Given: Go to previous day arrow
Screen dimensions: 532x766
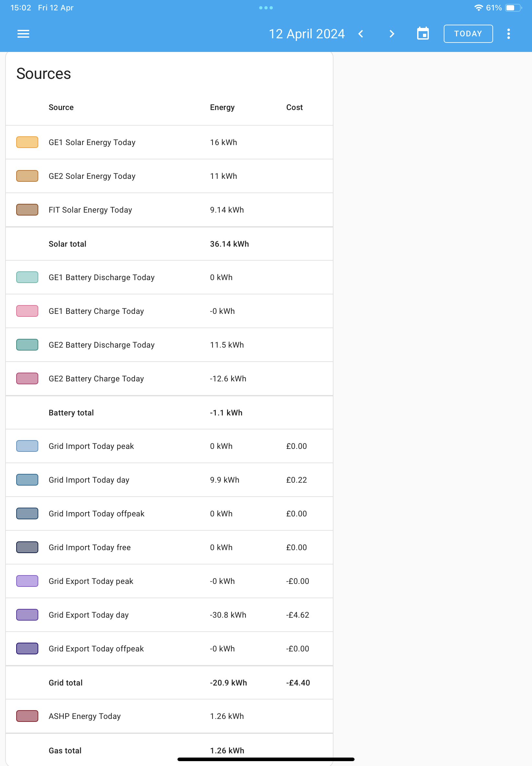Looking at the screenshot, I should [361, 34].
